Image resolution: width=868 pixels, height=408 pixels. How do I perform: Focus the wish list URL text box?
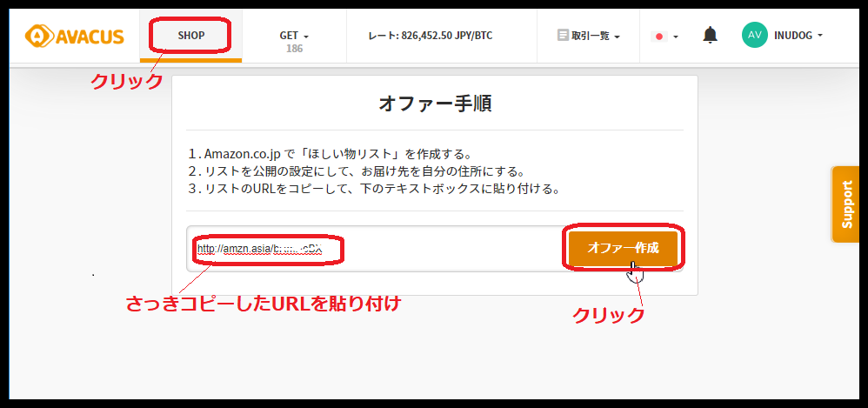[x=374, y=249]
